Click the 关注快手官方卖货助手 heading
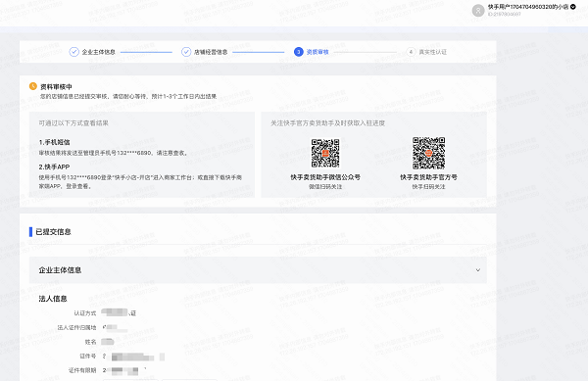 point(327,122)
